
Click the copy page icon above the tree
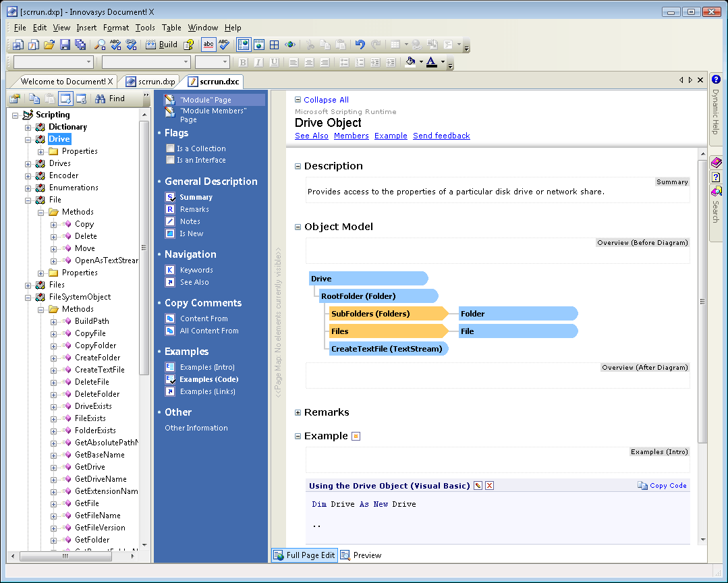pyautogui.click(x=34, y=99)
